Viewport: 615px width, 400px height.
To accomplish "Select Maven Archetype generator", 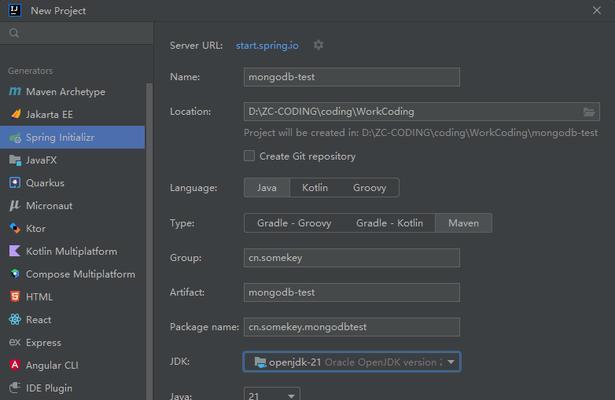I will click(x=72, y=92).
